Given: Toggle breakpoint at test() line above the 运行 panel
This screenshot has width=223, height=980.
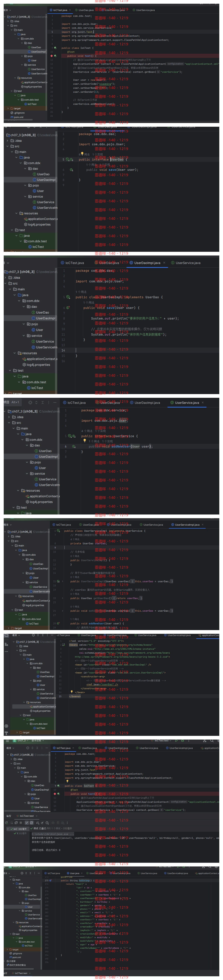Looking at the screenshot, I should 55,794.
